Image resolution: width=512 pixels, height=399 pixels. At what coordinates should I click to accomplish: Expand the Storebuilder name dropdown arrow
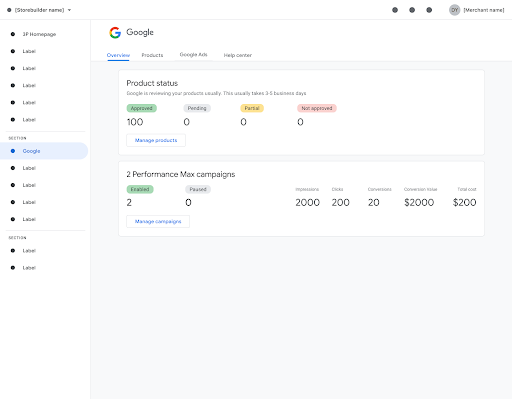click(69, 10)
